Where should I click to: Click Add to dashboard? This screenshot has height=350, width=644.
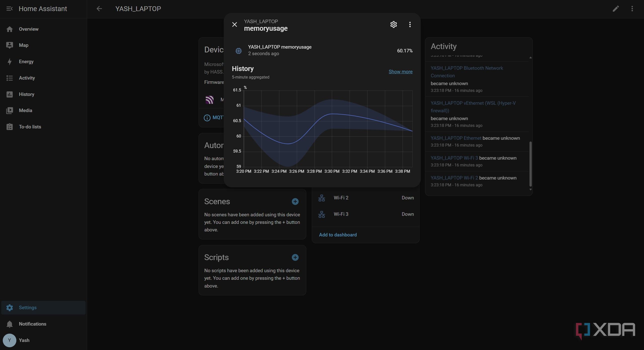[x=338, y=235]
